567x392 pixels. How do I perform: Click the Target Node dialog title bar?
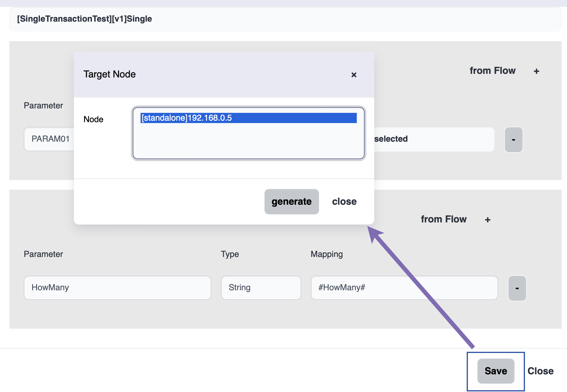(210, 74)
